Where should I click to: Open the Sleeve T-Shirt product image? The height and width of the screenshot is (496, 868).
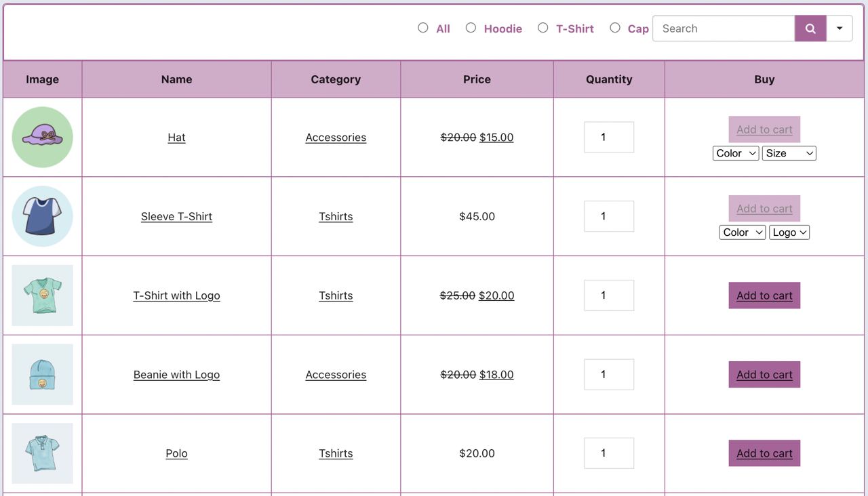click(x=42, y=216)
